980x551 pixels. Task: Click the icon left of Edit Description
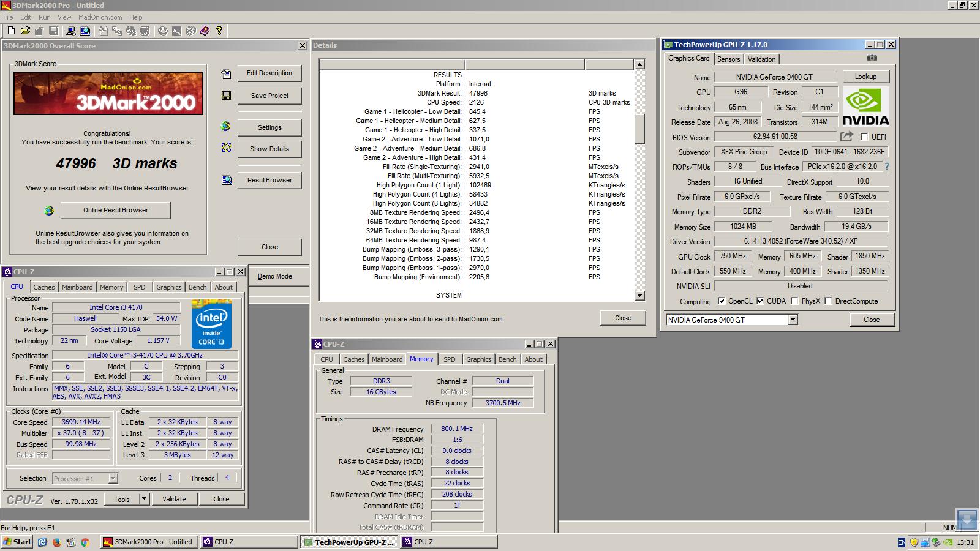click(x=226, y=74)
